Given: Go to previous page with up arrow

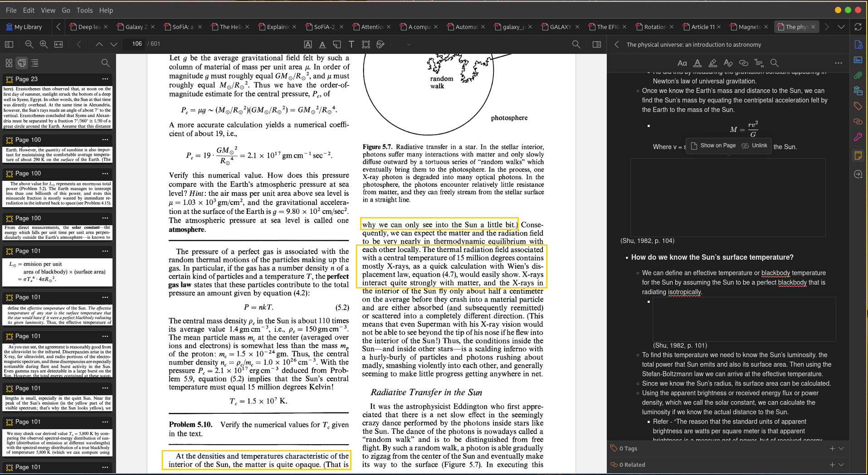Looking at the screenshot, I should click(x=99, y=44).
